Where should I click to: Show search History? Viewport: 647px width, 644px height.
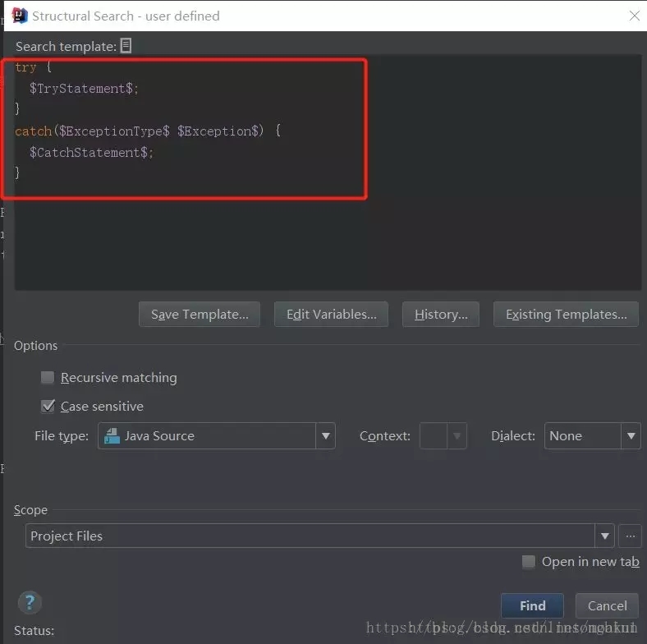[441, 315]
